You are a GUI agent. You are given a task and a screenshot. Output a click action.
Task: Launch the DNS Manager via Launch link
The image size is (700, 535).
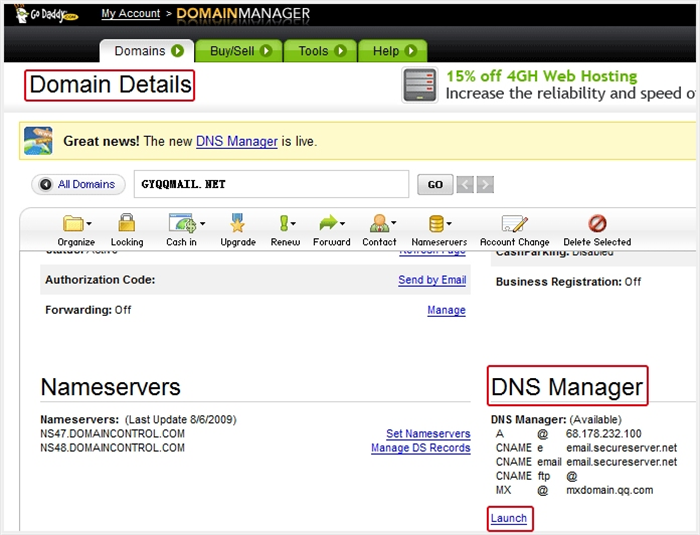(x=508, y=518)
